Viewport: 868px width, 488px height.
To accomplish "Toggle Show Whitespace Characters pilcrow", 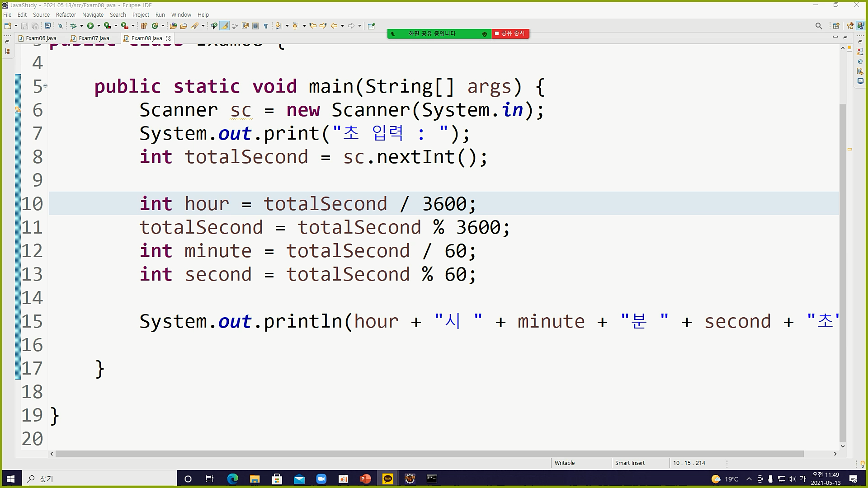I will [266, 26].
